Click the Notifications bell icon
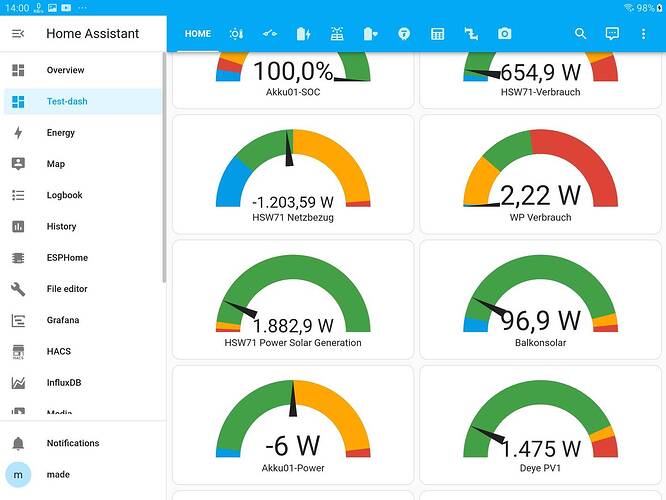This screenshot has width=666, height=500. [18, 443]
